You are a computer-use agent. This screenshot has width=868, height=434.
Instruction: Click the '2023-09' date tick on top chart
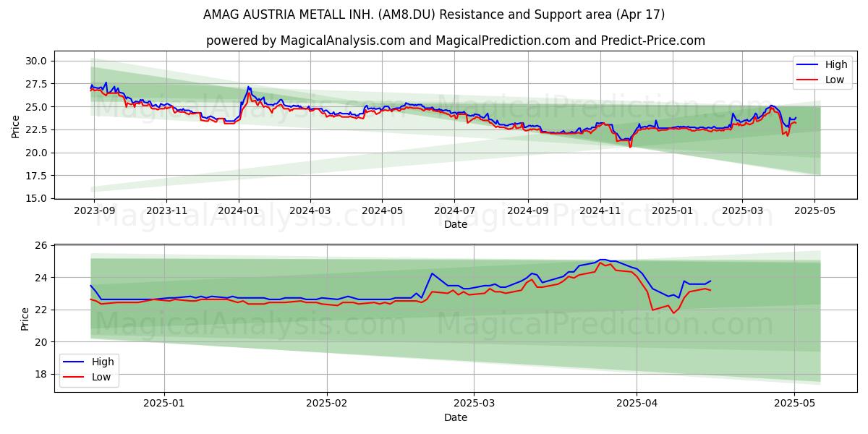coord(94,210)
